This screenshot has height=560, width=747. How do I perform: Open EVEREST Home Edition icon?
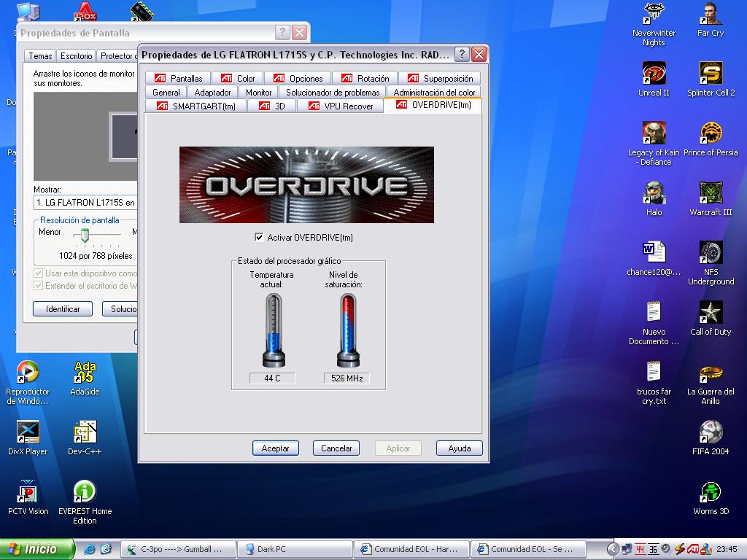coord(85,492)
